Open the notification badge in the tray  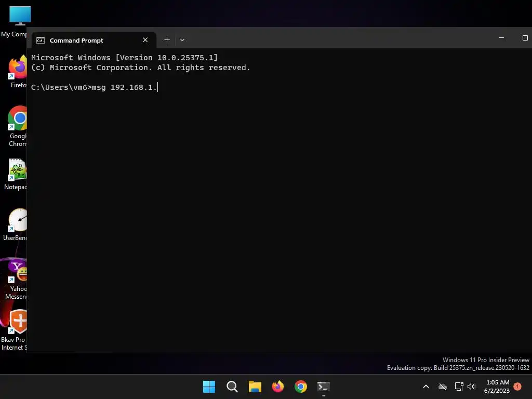pyautogui.click(x=517, y=386)
